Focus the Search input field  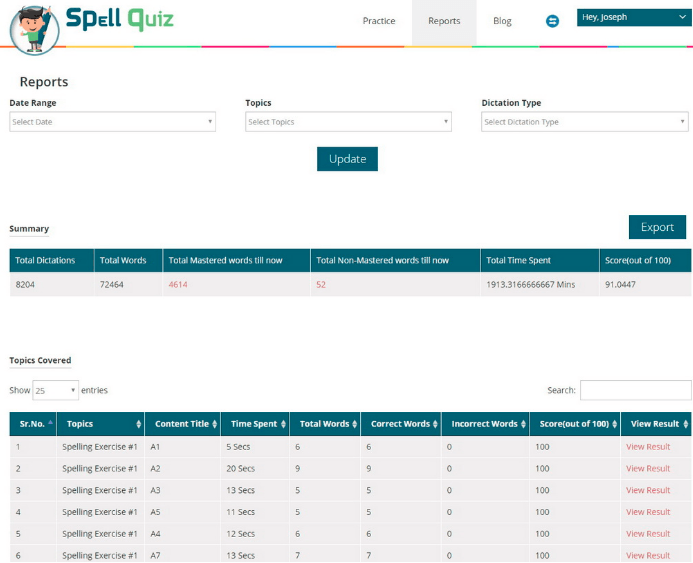point(636,390)
